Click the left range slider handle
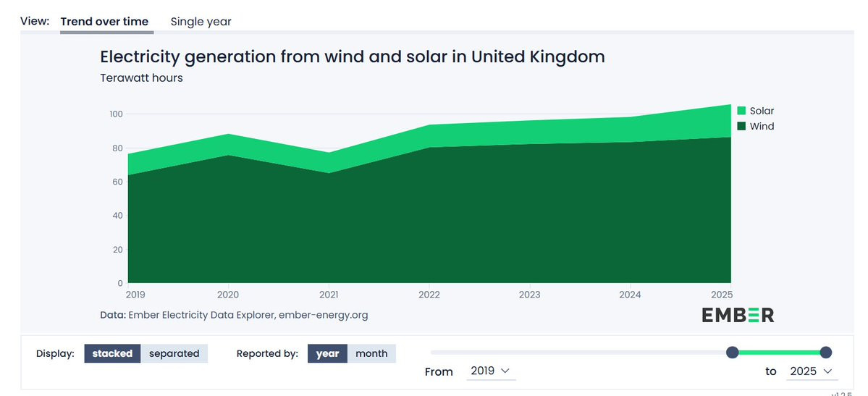The width and height of the screenshot is (868, 396). (x=732, y=352)
